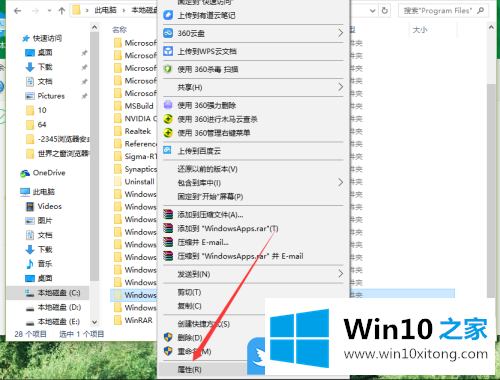500x380 pixels.
Task: Expand 发送到(N) submenu arrow
Action: pos(340,274)
